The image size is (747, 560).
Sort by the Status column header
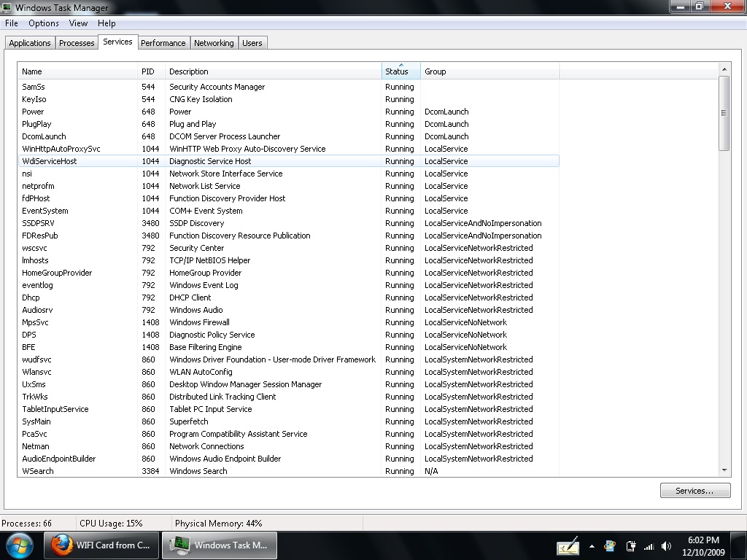pos(400,71)
